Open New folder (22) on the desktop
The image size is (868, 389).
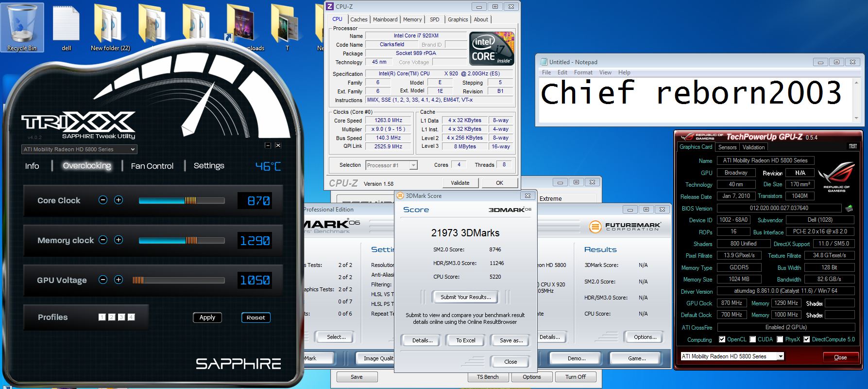(x=110, y=28)
